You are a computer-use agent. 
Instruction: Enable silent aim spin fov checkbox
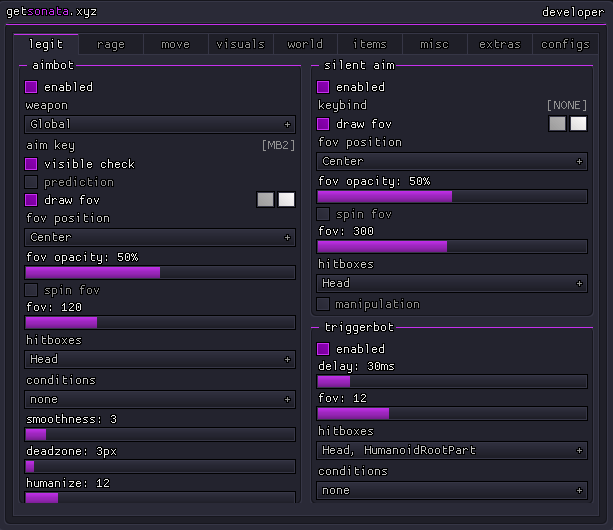323,214
